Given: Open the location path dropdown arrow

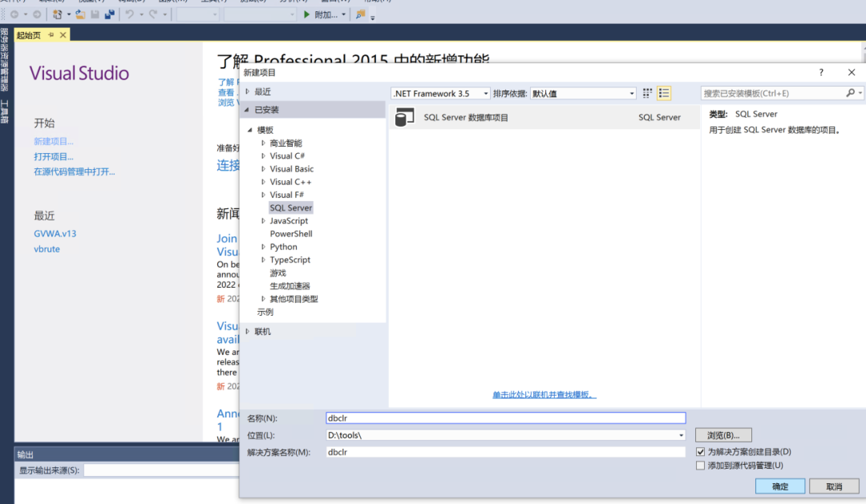Looking at the screenshot, I should (681, 436).
